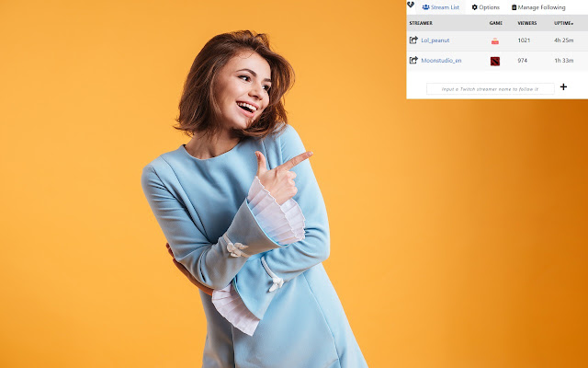This screenshot has width=588, height=368.
Task: Click the plus button to follow streamer
Action: pyautogui.click(x=563, y=87)
